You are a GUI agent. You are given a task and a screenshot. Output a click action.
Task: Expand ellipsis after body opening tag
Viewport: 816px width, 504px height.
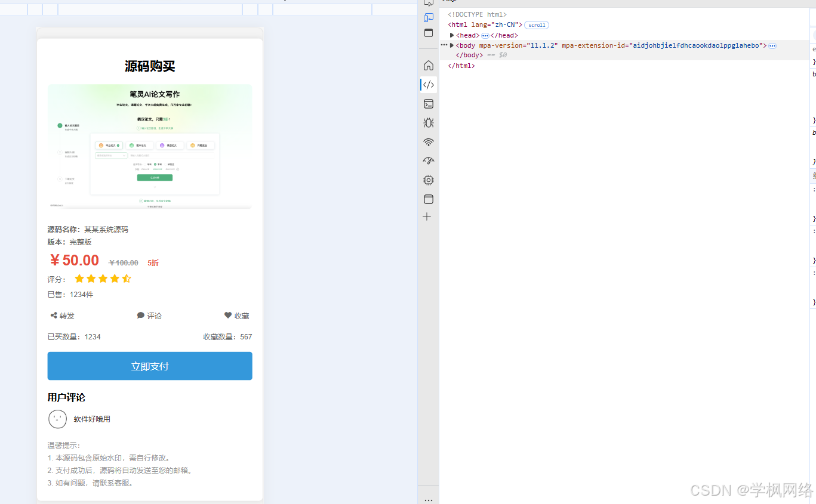[772, 46]
